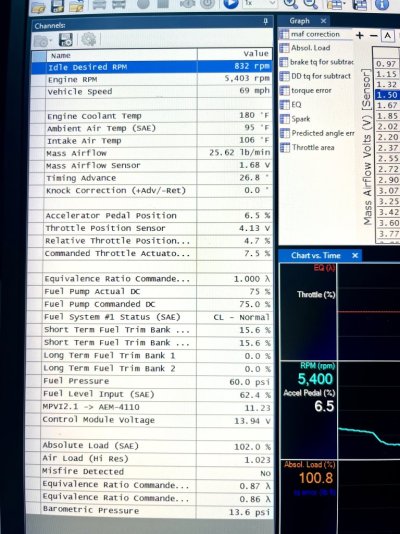Select the Engine RPM channel row
The height and width of the screenshot is (534, 400).
152,79
